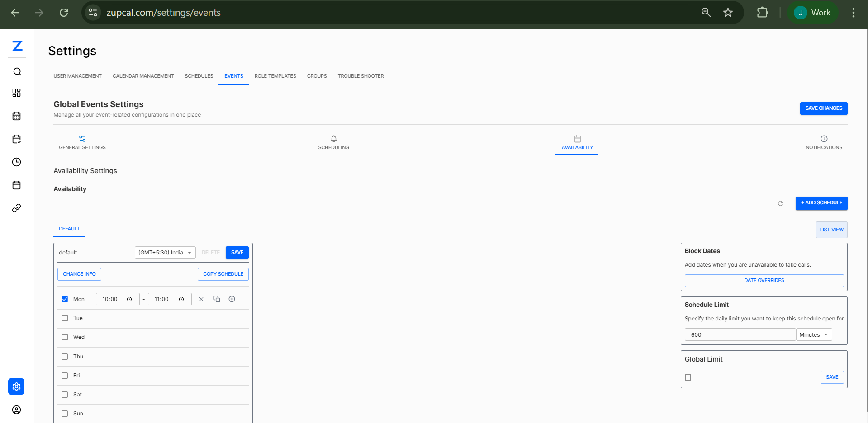The height and width of the screenshot is (423, 868).
Task: Select the dashboard grid icon in sidebar
Action: click(17, 93)
